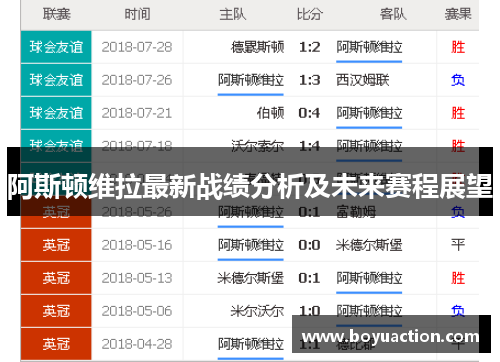
Task: Click the date 2018-07-21
Action: coord(137,113)
